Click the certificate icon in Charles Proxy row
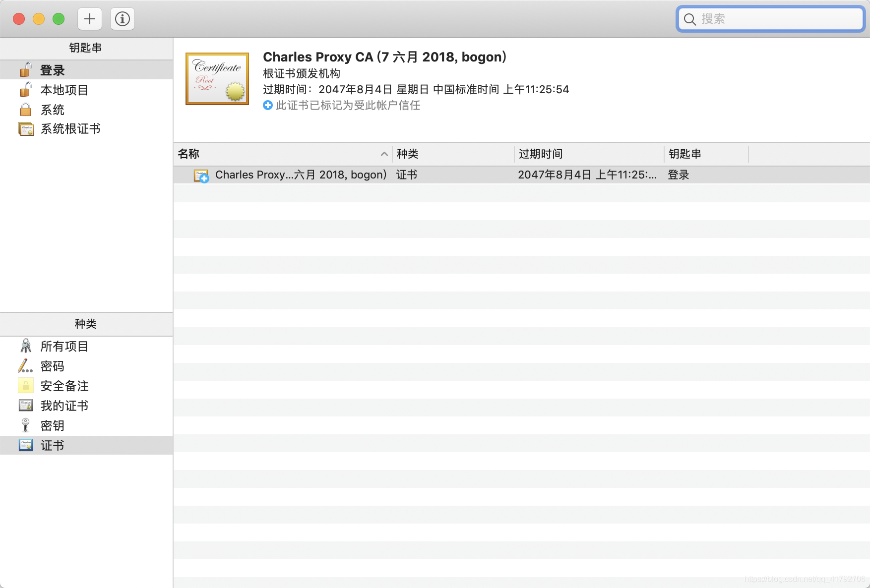The image size is (870, 588). click(x=201, y=176)
